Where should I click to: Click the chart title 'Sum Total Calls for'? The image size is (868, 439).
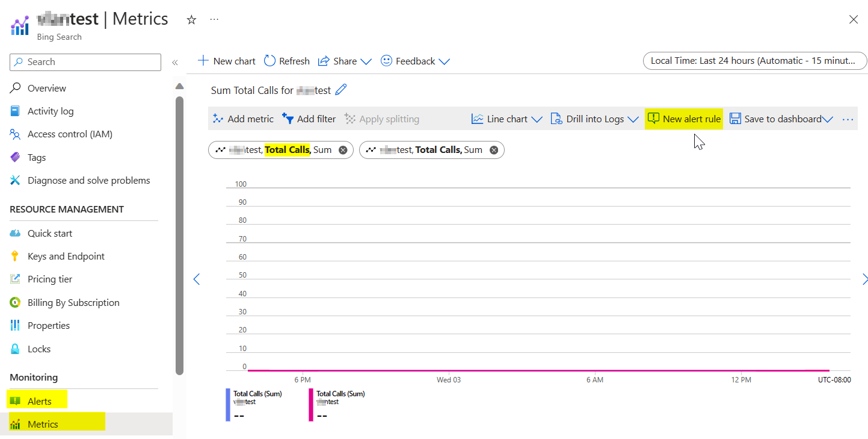click(x=252, y=90)
